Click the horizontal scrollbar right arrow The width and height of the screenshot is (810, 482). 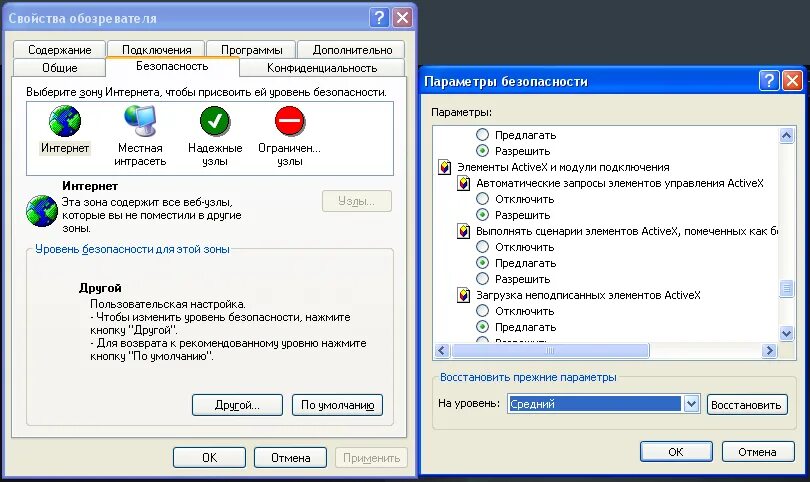769,350
